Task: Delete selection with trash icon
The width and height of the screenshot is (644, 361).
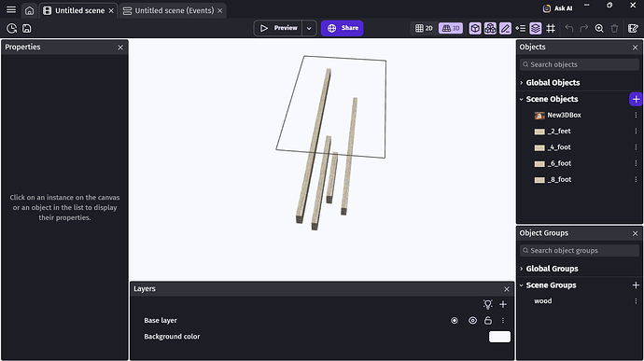Action: (x=614, y=28)
